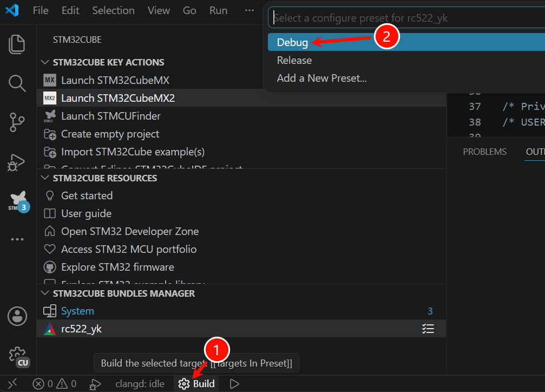Click the folder-plus icon for Create empty project
545x392 pixels.
pos(50,134)
